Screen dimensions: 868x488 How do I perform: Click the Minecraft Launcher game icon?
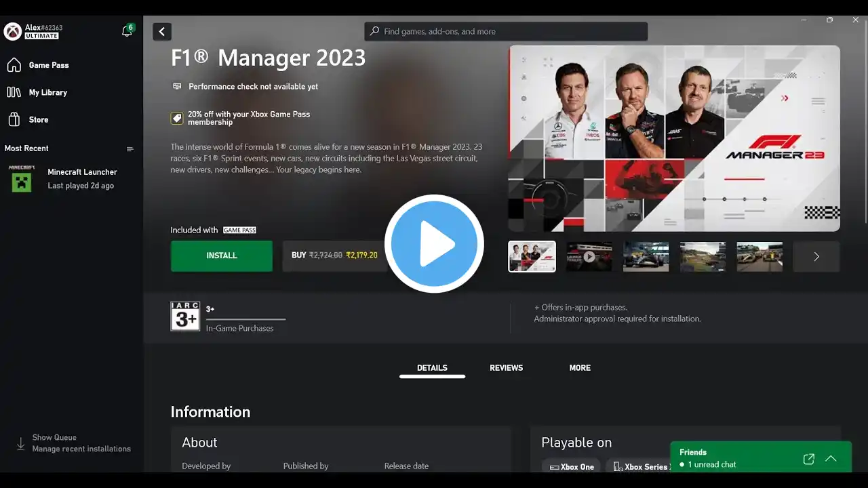point(22,178)
